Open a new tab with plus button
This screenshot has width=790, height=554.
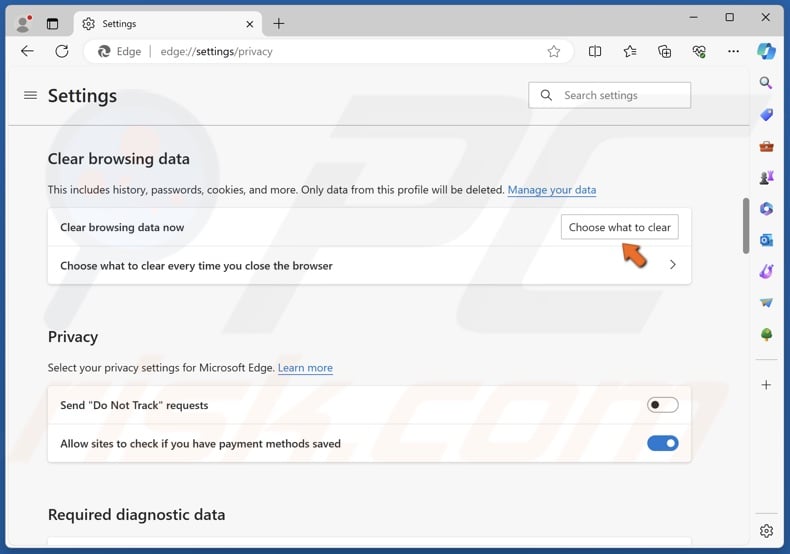pos(279,24)
